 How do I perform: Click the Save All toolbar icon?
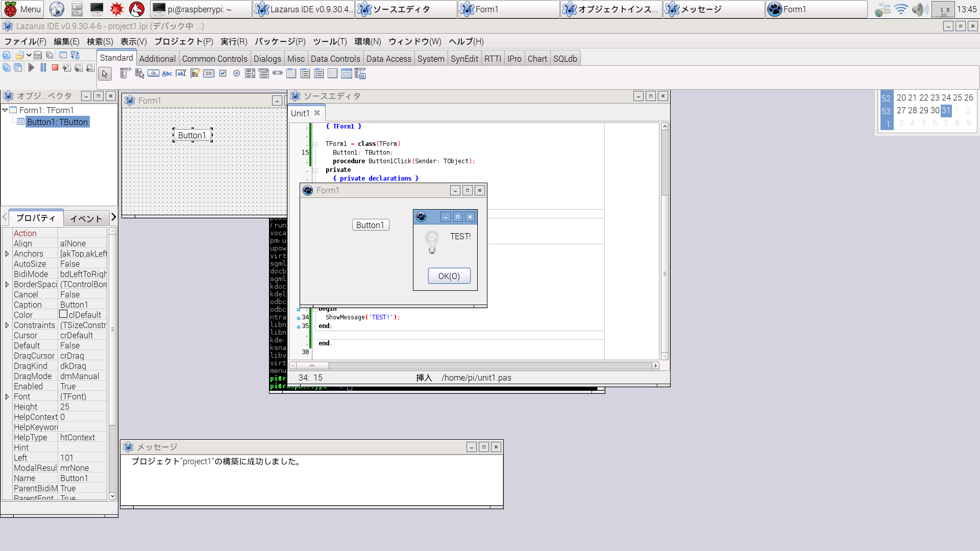point(50,55)
